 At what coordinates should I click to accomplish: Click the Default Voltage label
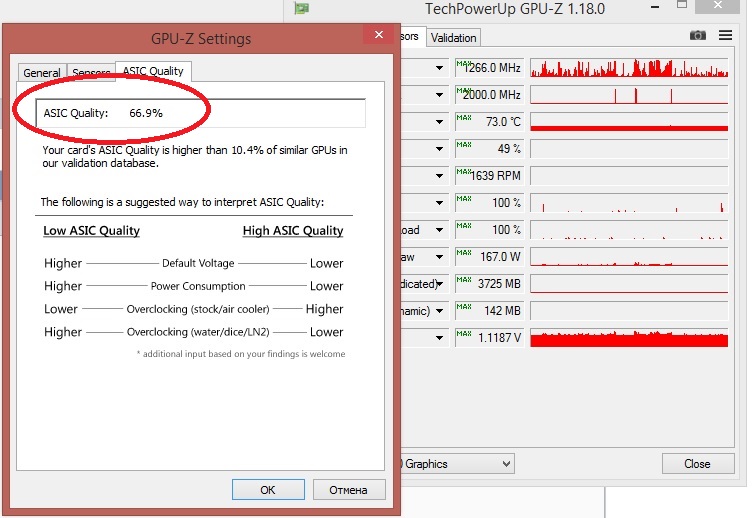click(x=198, y=263)
